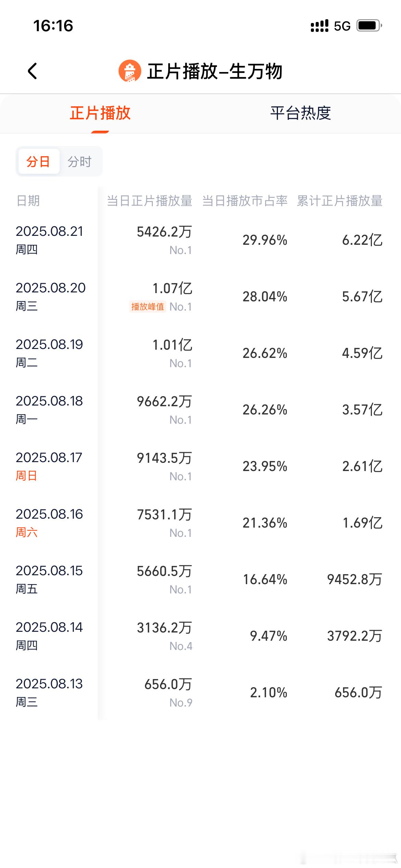401x868 pixels.
Task: Tap the 累计正片播放量 column header
Action: pos(340,201)
